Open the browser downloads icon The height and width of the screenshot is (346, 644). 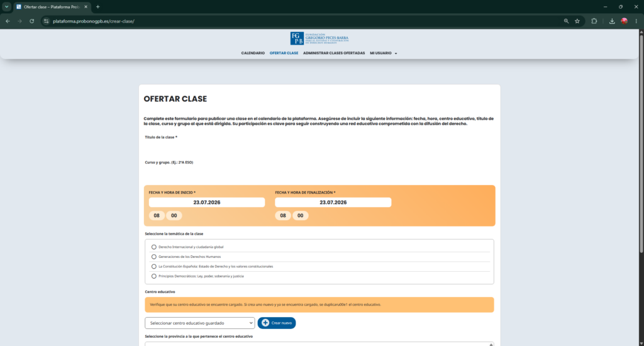click(x=612, y=21)
